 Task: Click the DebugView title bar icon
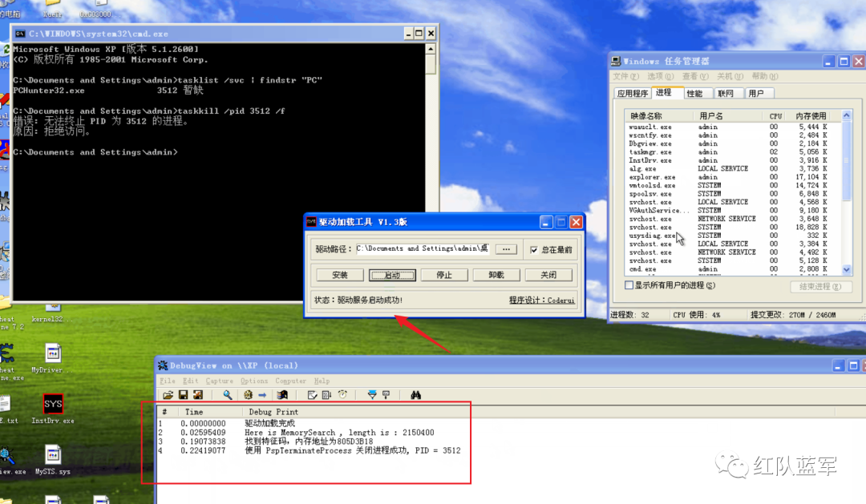pos(163,365)
